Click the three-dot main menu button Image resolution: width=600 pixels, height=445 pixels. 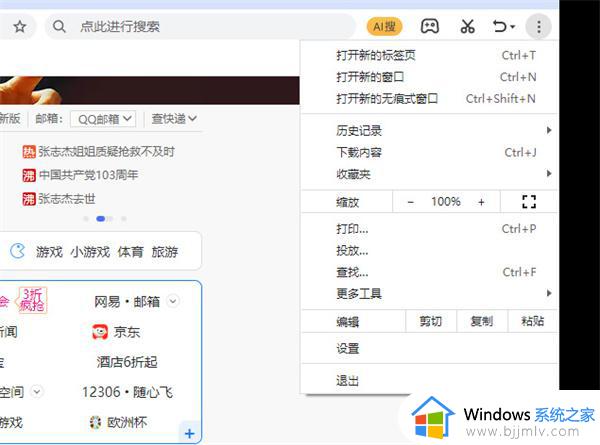coord(539,27)
